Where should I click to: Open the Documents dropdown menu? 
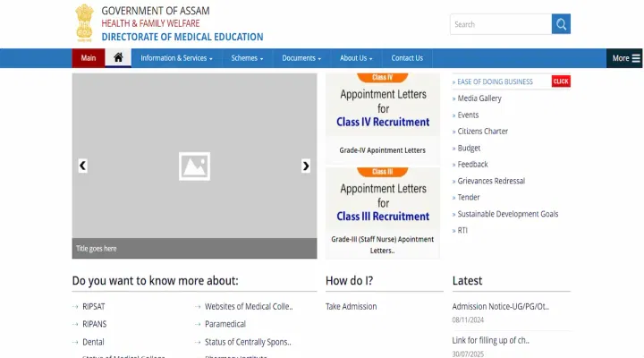301,58
